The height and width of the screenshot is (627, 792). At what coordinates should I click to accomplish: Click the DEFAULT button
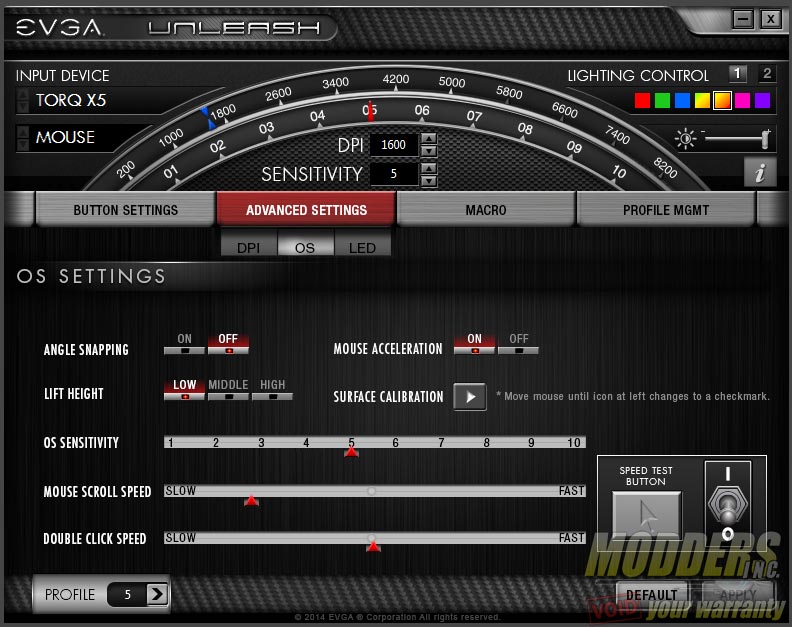coord(651,595)
